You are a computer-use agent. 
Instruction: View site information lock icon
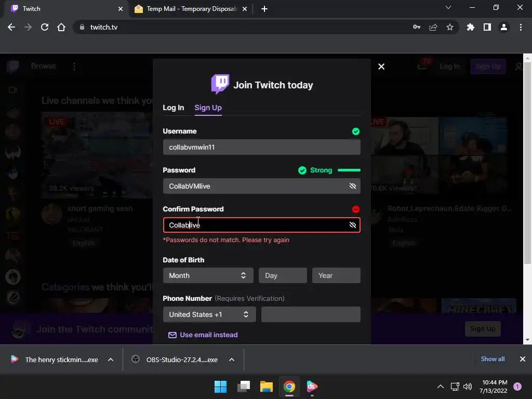click(82, 27)
